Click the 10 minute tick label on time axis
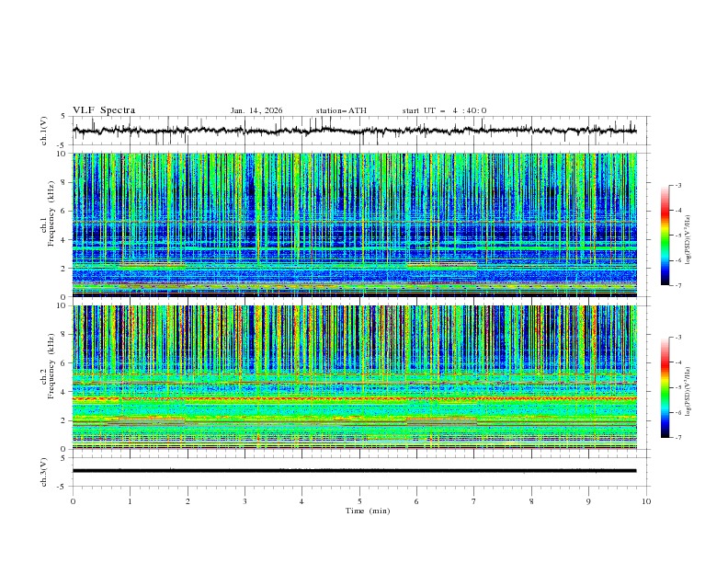Image resolution: width=728 pixels, height=563 pixels. [646, 501]
